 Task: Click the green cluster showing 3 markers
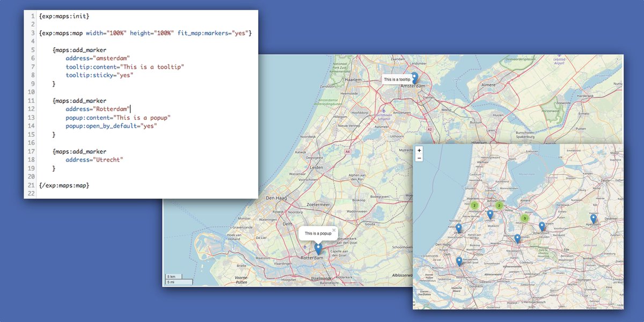pyautogui.click(x=525, y=218)
